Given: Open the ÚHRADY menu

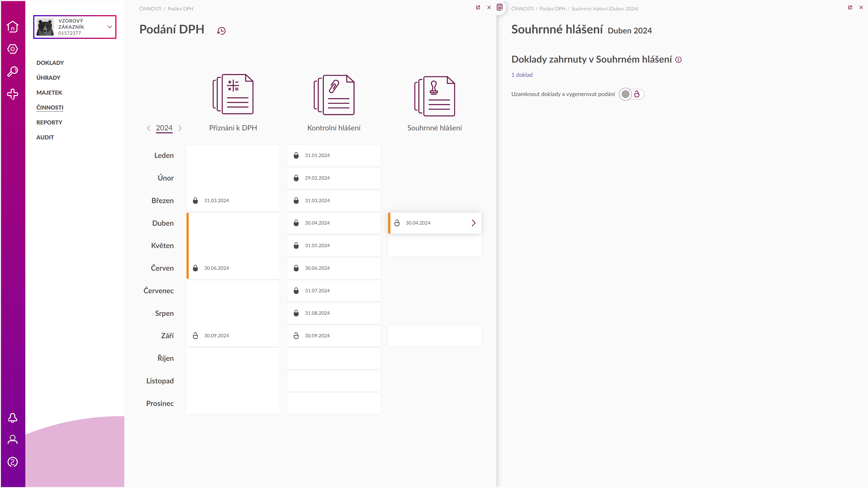Looking at the screenshot, I should coord(49,77).
